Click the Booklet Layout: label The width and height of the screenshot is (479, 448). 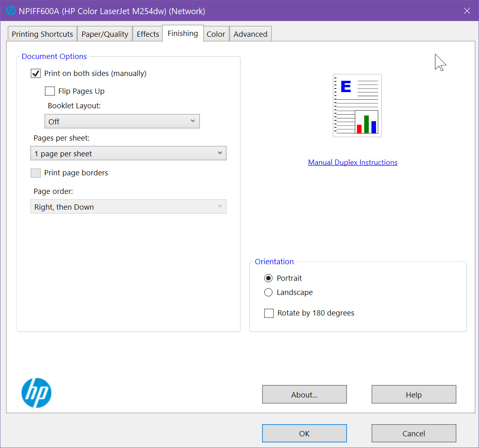point(74,106)
